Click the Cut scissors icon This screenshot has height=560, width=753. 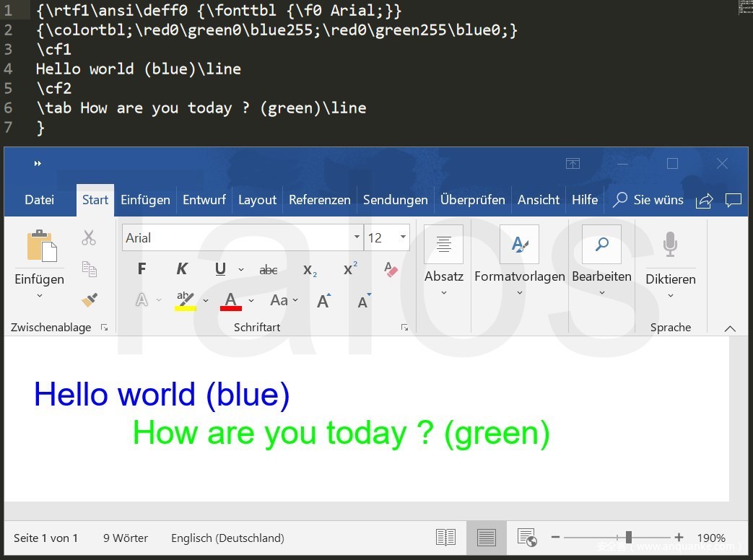tap(89, 237)
